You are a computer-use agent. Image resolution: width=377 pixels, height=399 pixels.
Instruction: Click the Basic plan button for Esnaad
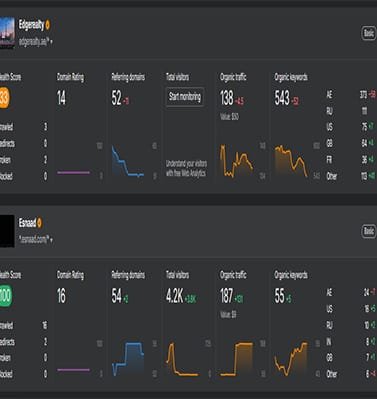tap(369, 231)
